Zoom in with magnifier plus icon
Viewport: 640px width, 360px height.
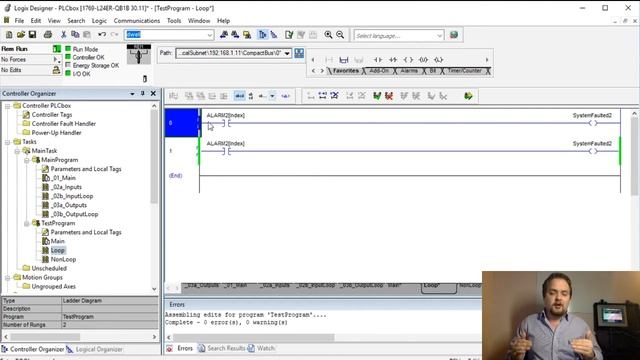tap(328, 35)
